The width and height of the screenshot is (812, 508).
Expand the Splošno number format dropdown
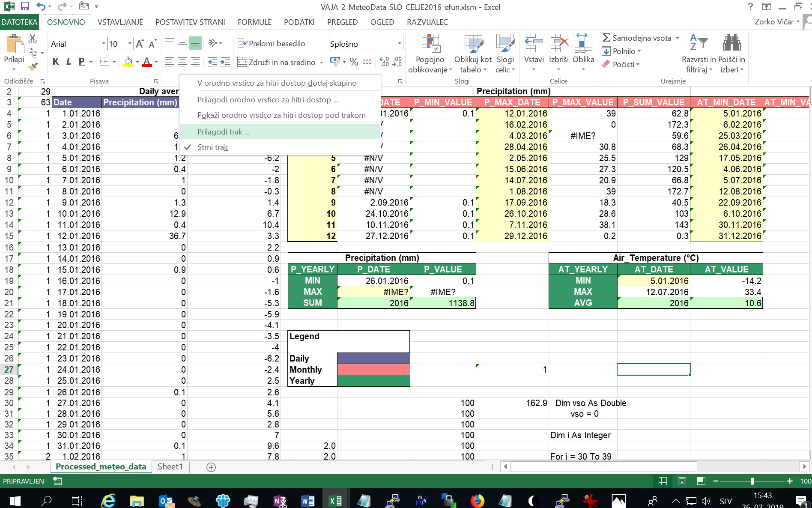coord(399,44)
